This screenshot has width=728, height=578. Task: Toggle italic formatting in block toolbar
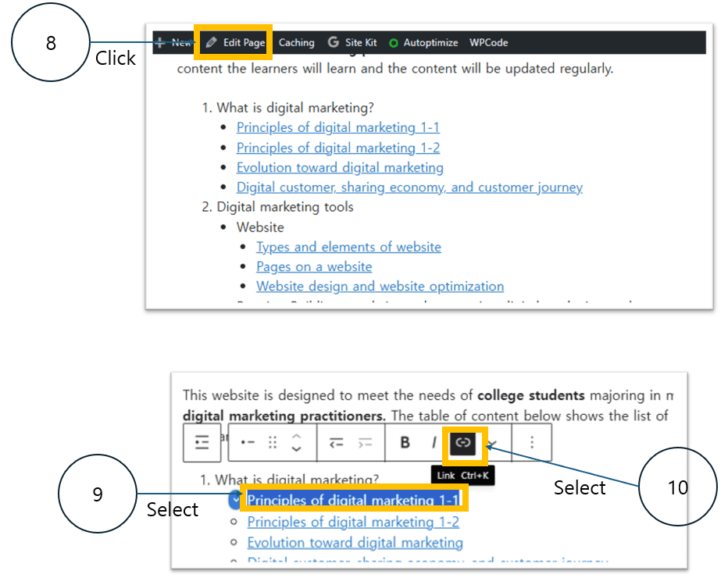click(433, 443)
